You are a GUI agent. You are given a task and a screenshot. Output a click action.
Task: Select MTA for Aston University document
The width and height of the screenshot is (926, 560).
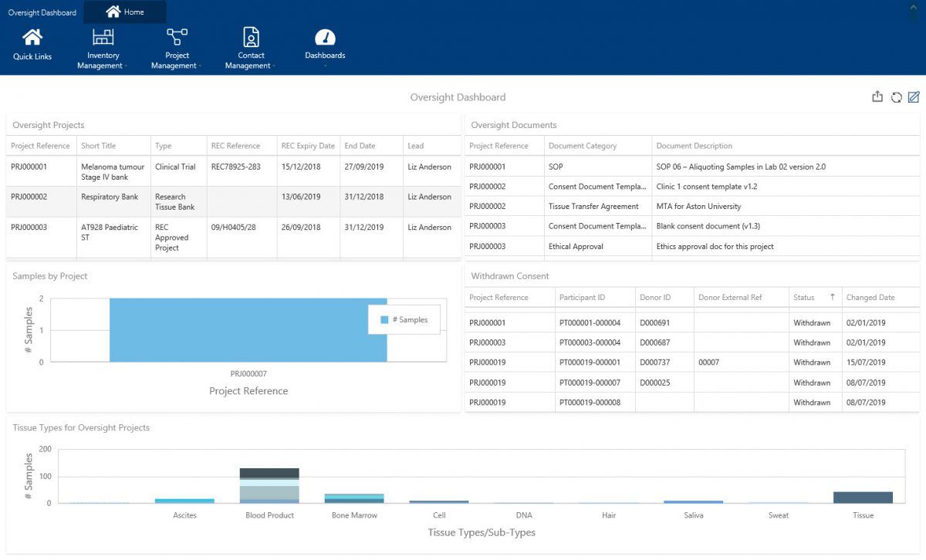(692, 207)
